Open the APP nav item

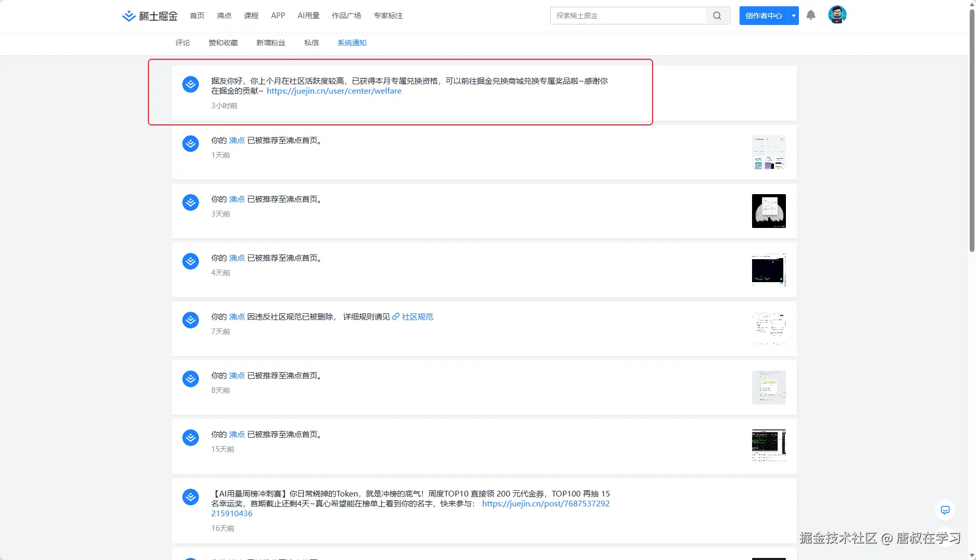(278, 16)
